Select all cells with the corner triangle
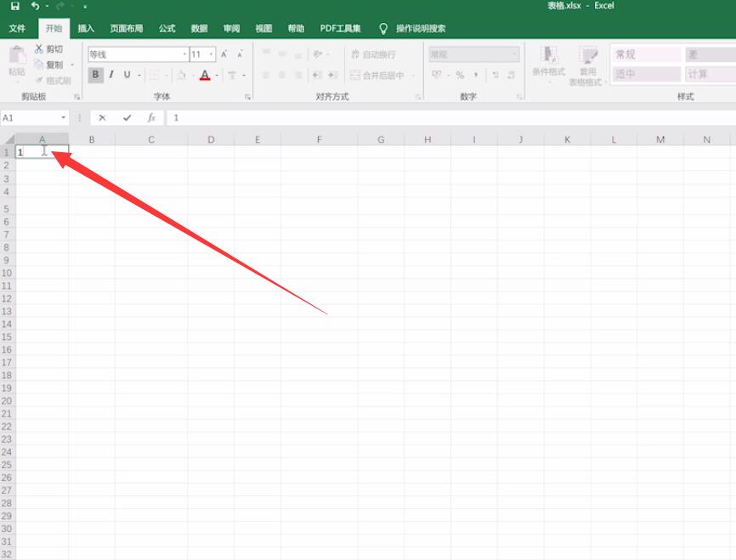This screenshot has height=560, width=736. [x=8, y=139]
